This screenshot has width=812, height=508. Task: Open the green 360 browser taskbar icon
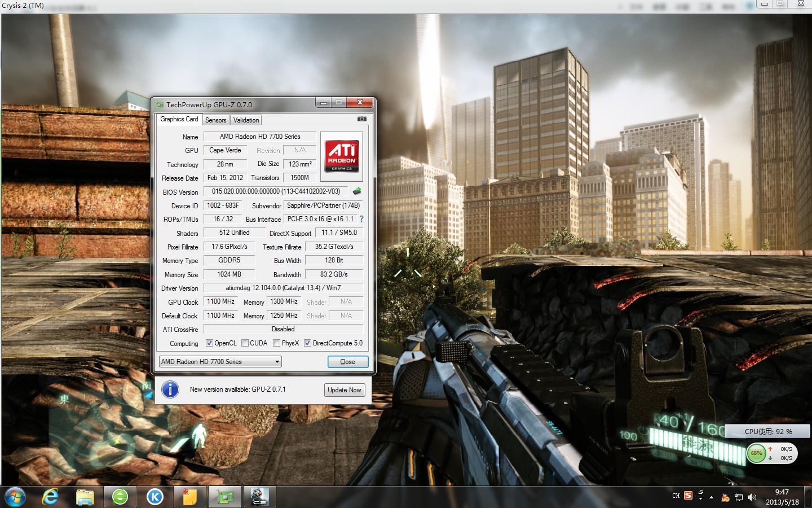(x=120, y=497)
